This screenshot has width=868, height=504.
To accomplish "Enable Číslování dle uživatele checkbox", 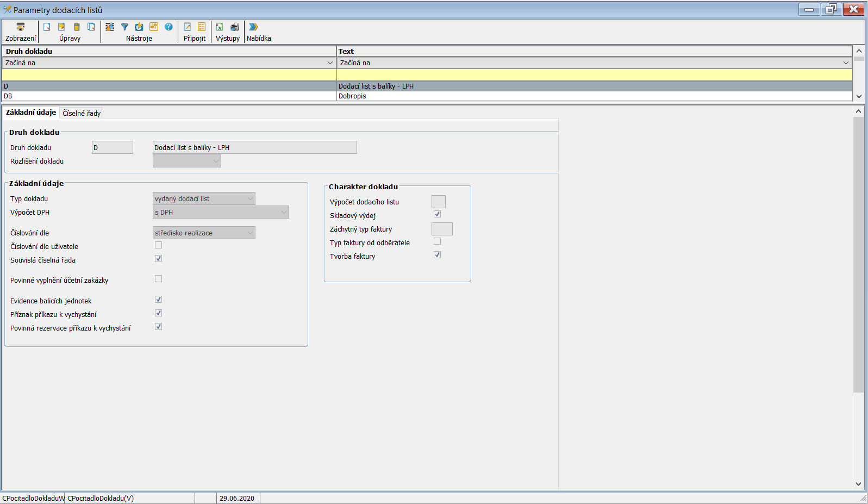I will pos(158,245).
